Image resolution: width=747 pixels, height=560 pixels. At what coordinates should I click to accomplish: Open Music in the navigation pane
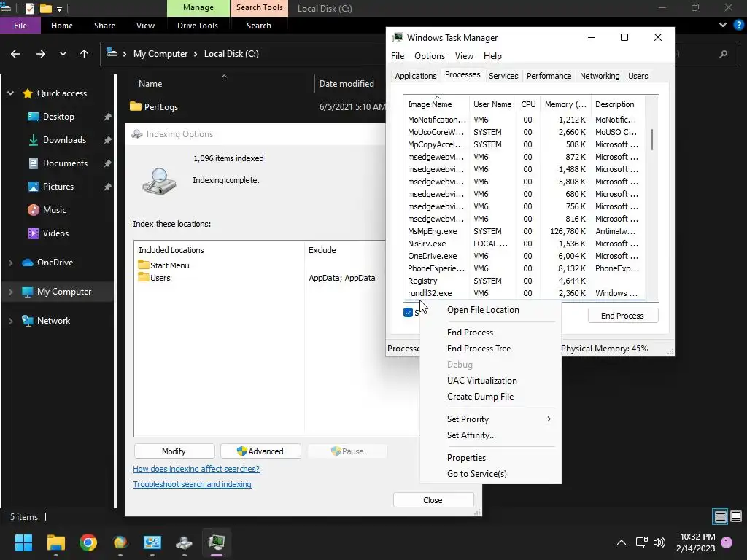click(54, 210)
